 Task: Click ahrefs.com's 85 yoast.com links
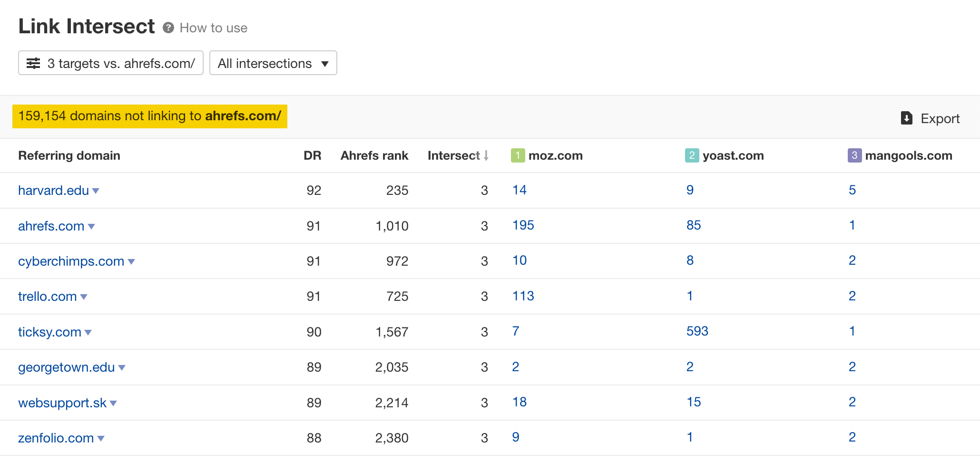tap(694, 225)
